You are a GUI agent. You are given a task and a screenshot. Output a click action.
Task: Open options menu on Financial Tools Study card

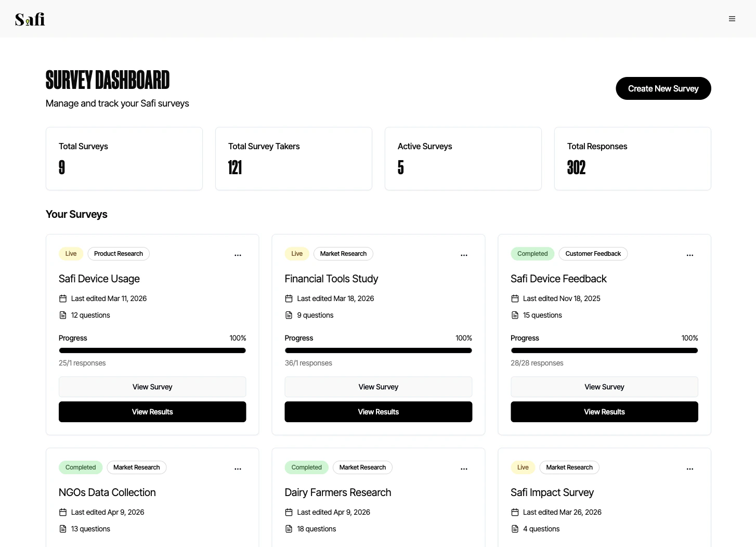pyautogui.click(x=464, y=255)
